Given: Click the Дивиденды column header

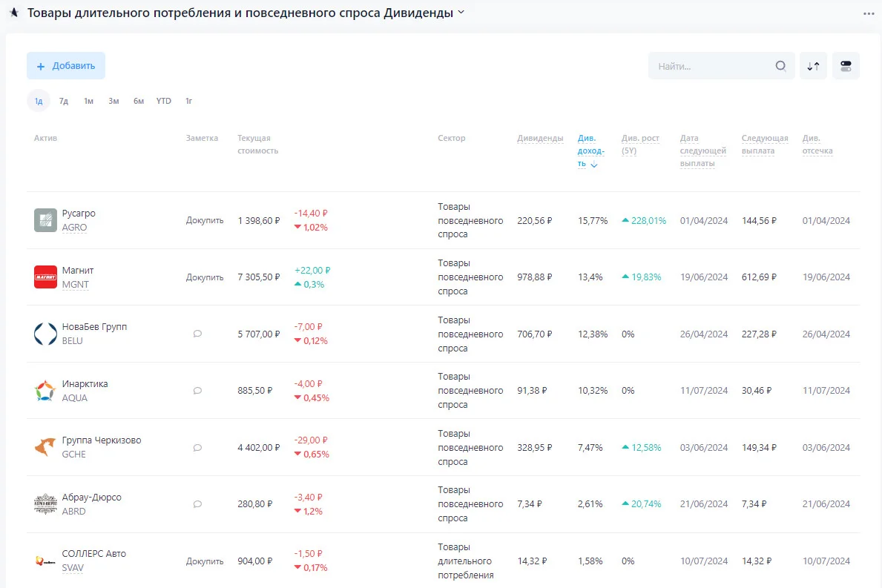Looking at the screenshot, I should pos(540,138).
